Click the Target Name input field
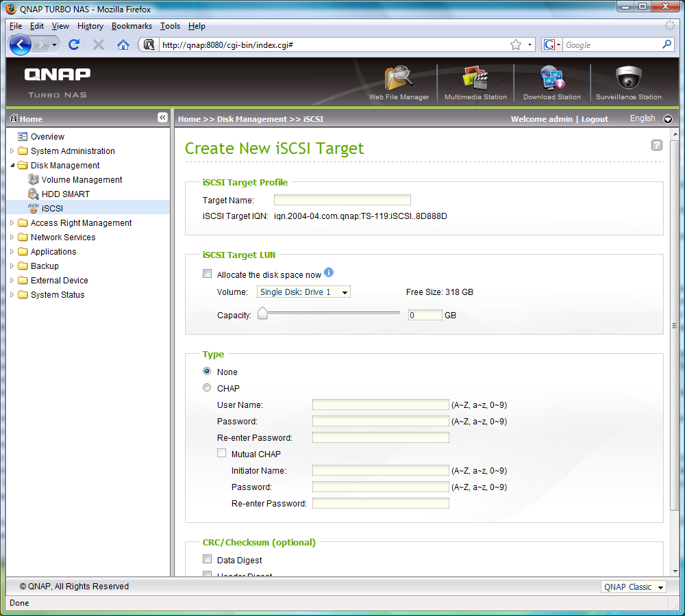The image size is (685, 616). (342, 200)
